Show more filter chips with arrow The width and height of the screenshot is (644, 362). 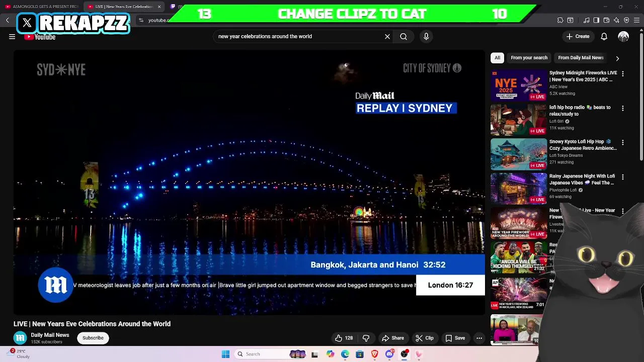click(x=617, y=58)
